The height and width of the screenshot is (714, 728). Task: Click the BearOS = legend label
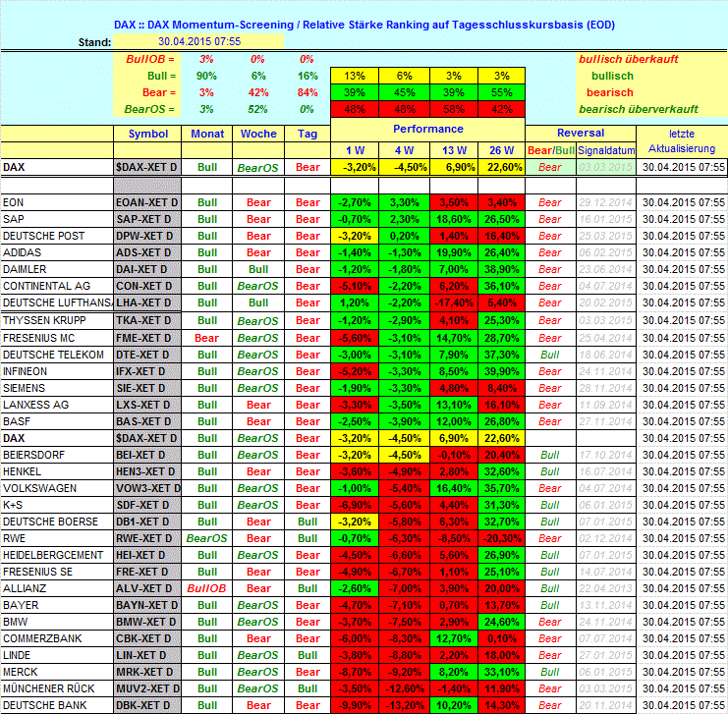point(149,109)
